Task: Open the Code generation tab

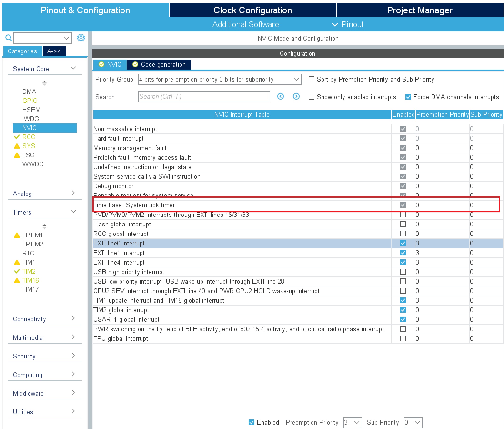Action: (x=159, y=64)
